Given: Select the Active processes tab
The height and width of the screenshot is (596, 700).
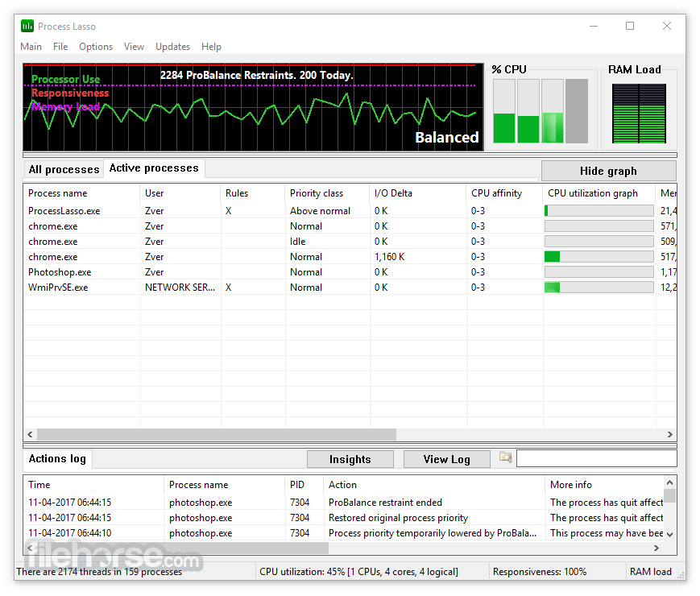Looking at the screenshot, I should tap(154, 168).
